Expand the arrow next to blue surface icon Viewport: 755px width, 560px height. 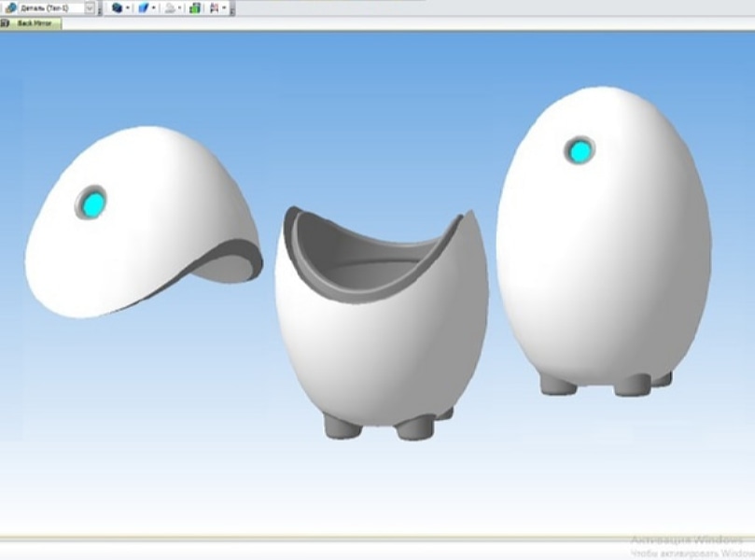coord(154,7)
